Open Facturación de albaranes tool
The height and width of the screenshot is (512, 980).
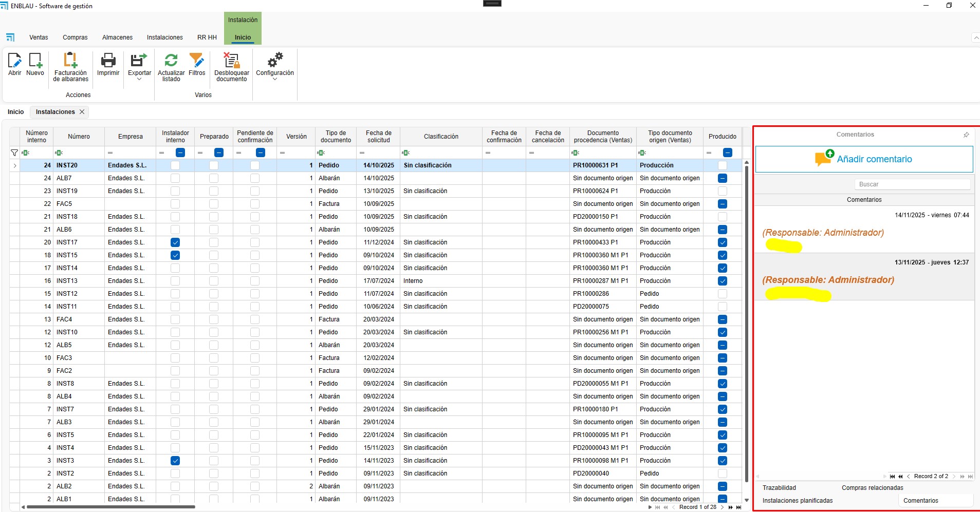coord(70,61)
